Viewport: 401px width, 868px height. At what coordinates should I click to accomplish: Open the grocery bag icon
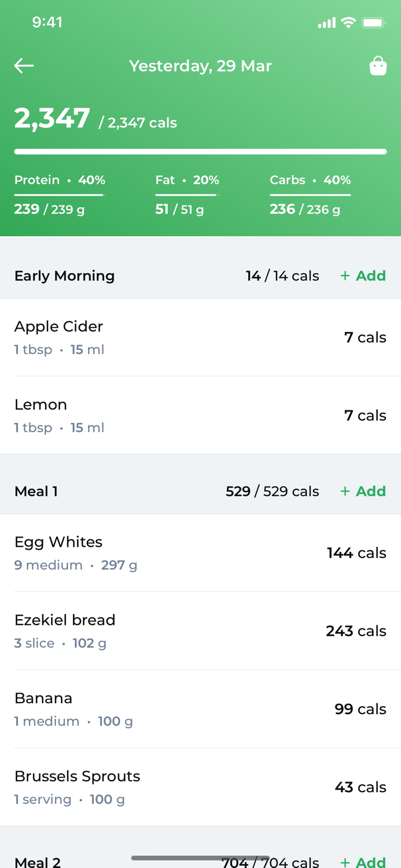click(378, 65)
